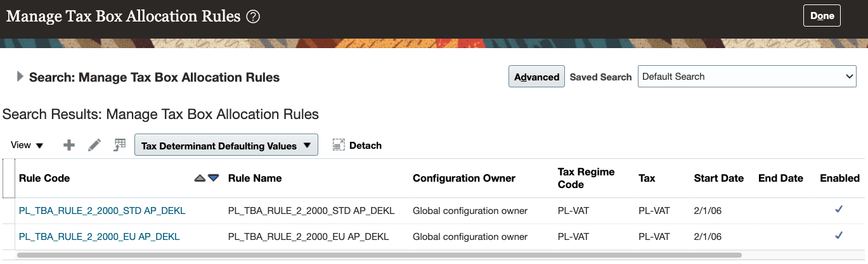Expand the Search: Manage Tax Box Allocation Rules section
The image size is (868, 264).
click(20, 77)
